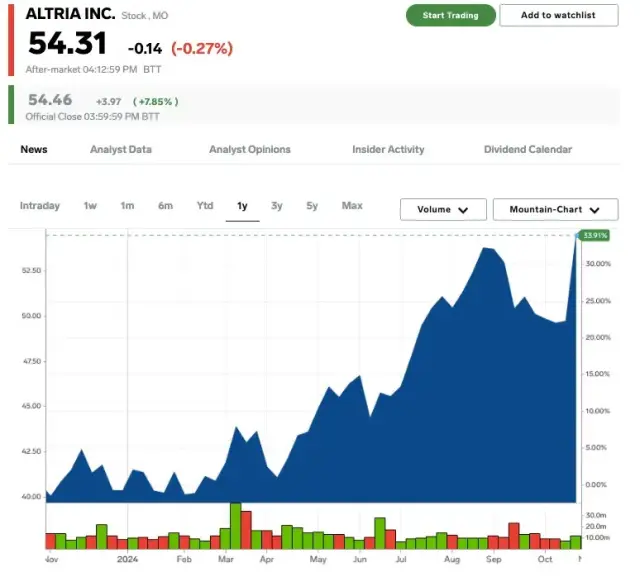Open Analyst Opinions tab
Image resolution: width=640 pixels, height=577 pixels.
(250, 150)
